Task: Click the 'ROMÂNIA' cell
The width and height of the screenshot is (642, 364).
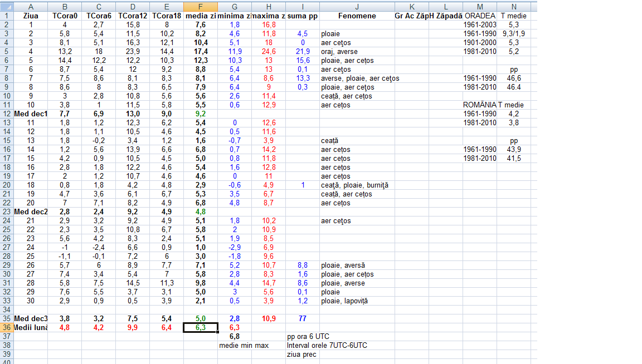Action: point(480,105)
